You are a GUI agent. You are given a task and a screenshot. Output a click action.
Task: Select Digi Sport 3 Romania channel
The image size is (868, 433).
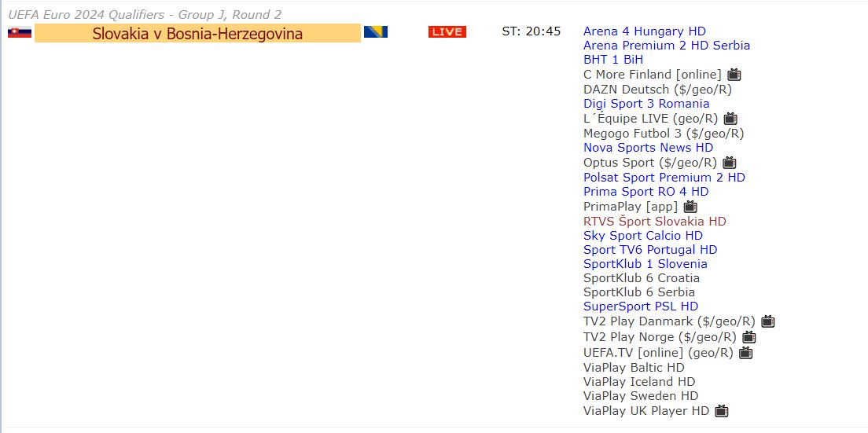(645, 104)
